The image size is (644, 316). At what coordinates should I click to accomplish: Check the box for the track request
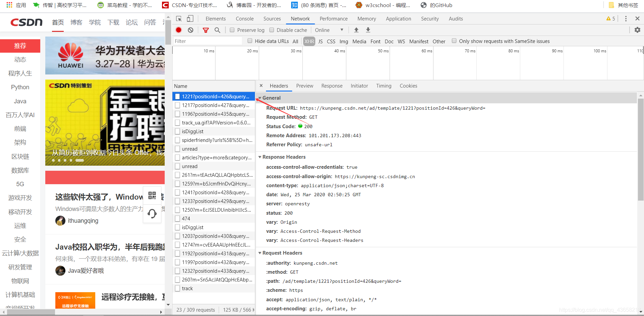point(177,288)
